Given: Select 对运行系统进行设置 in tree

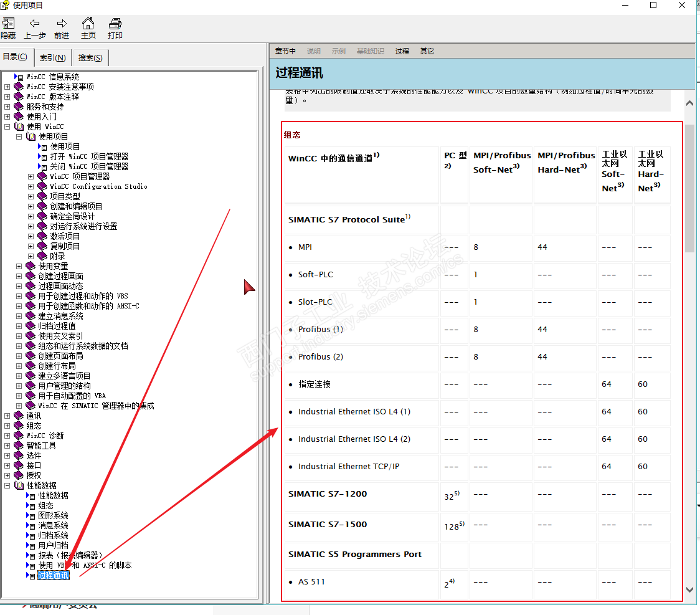Looking at the screenshot, I should [83, 226].
